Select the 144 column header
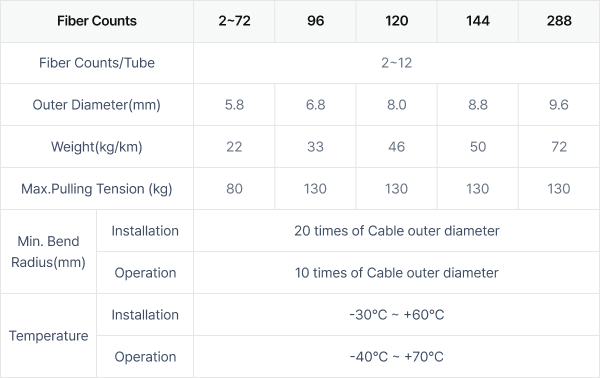 478,21
